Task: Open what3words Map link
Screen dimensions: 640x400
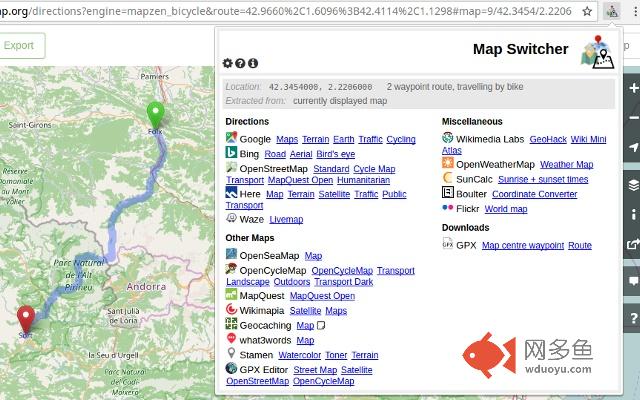Action: pyautogui.click(x=305, y=340)
